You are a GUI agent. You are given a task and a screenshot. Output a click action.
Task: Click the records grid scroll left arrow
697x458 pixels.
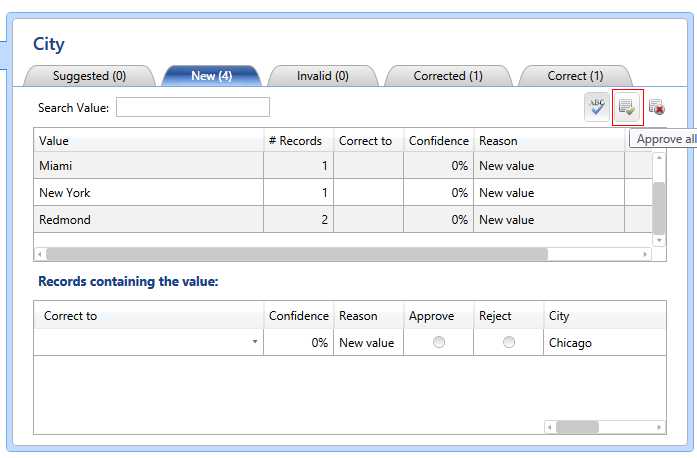(x=550, y=427)
